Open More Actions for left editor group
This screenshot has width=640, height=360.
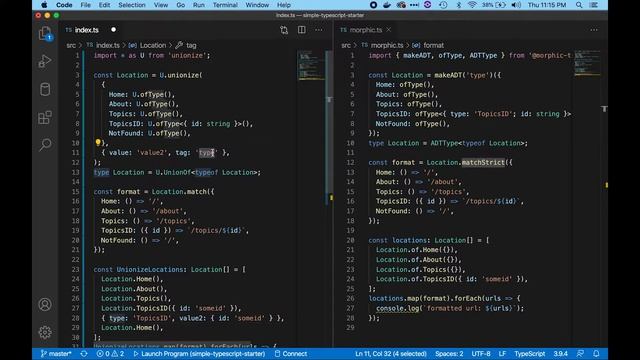318,30
